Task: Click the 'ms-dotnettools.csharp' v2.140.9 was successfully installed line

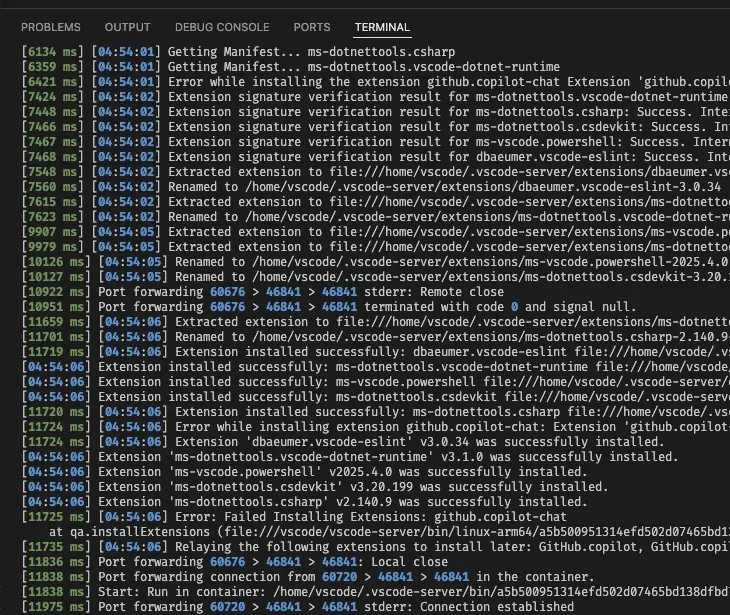Action: click(x=304, y=502)
